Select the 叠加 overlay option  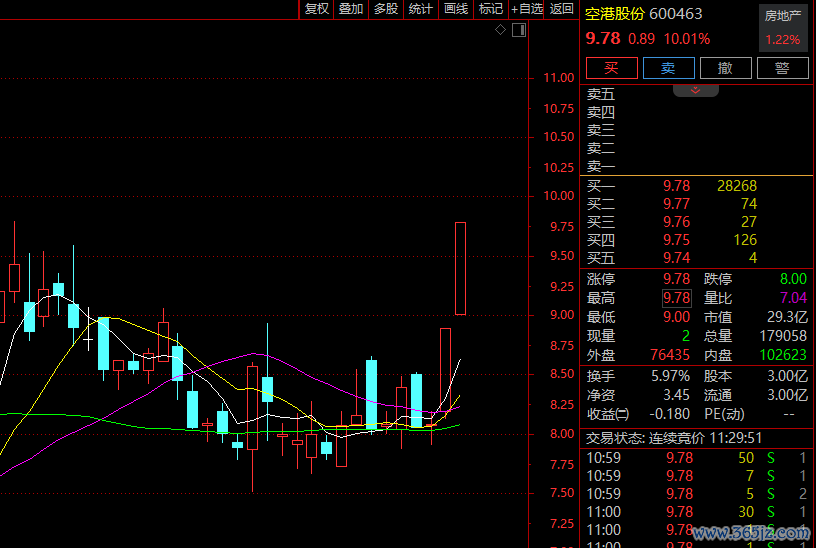click(x=351, y=9)
